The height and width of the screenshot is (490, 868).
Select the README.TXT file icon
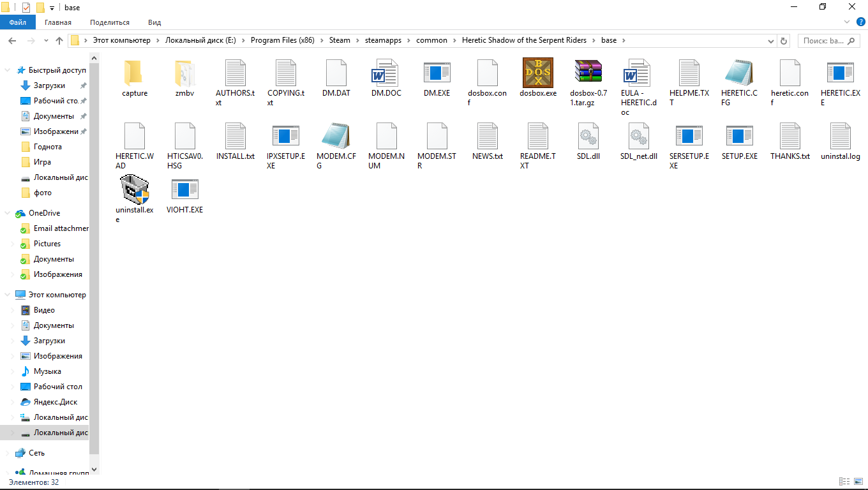point(537,136)
